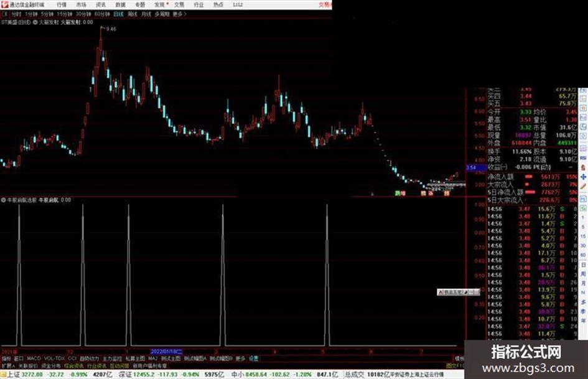The width and height of the screenshot is (588, 379).
Task: Click the 牛股启航 indicator settings icon
Action: (3, 200)
